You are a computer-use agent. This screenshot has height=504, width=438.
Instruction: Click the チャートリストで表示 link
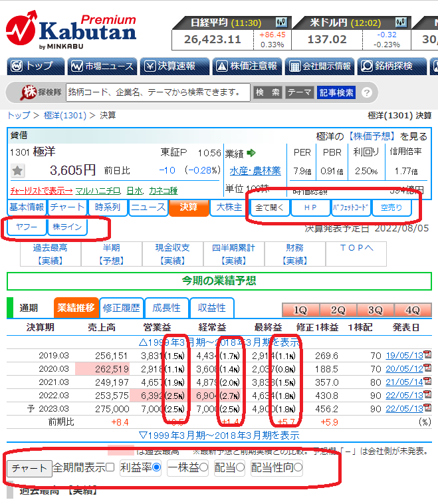pos(41,191)
